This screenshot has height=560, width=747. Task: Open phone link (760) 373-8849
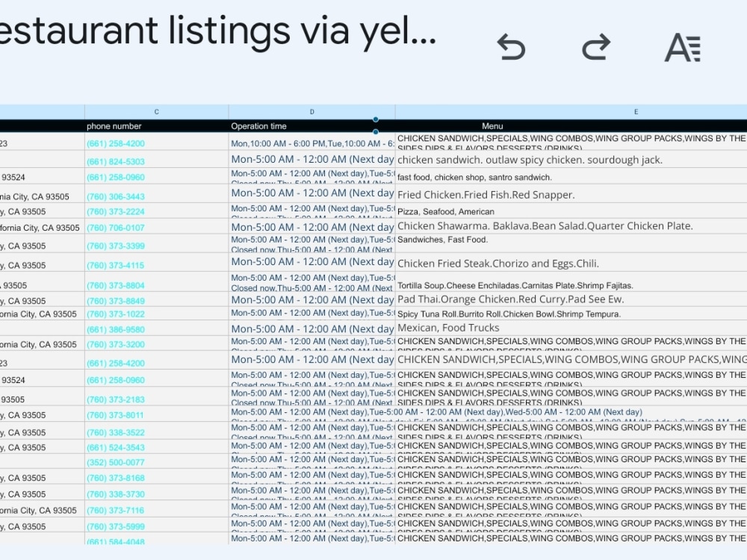tap(116, 301)
